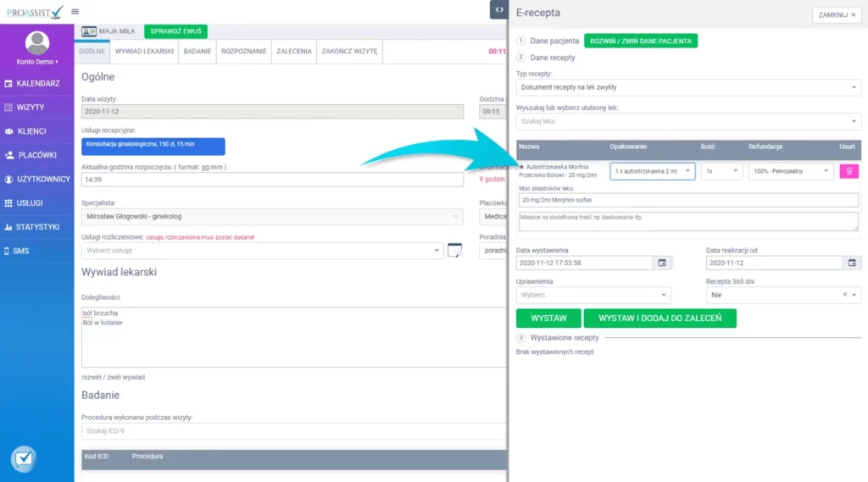
Task: Delete the morphine drug row with trash icon
Action: click(x=849, y=171)
